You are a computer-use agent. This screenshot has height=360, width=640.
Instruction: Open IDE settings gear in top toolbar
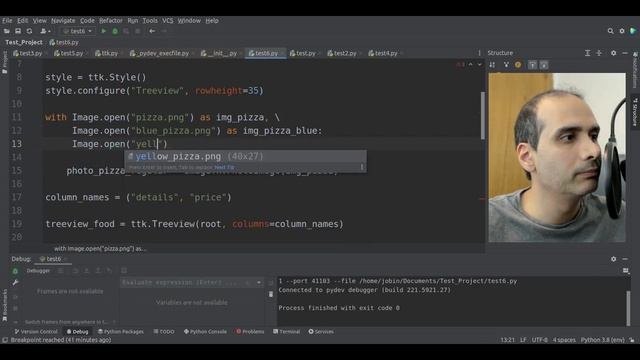point(622,31)
